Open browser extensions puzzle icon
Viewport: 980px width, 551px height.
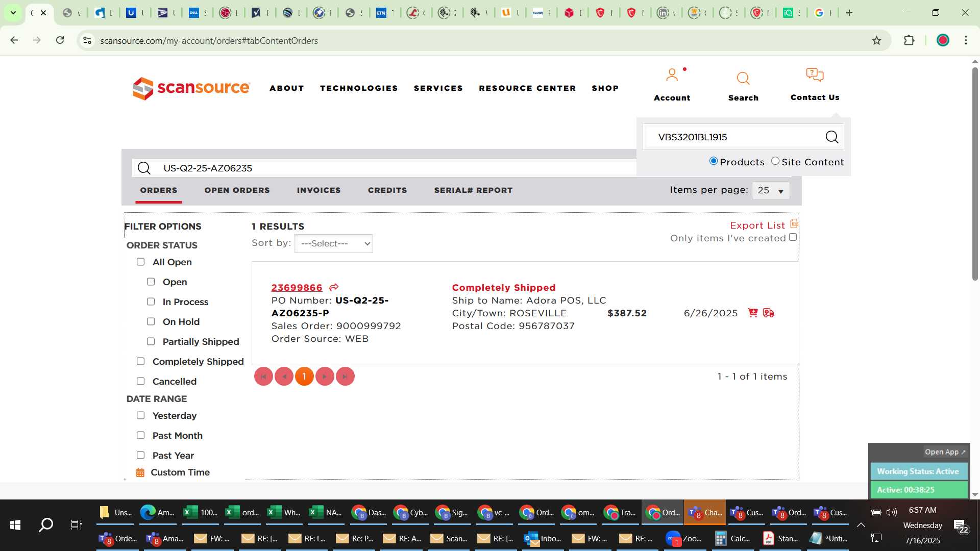coord(909,40)
